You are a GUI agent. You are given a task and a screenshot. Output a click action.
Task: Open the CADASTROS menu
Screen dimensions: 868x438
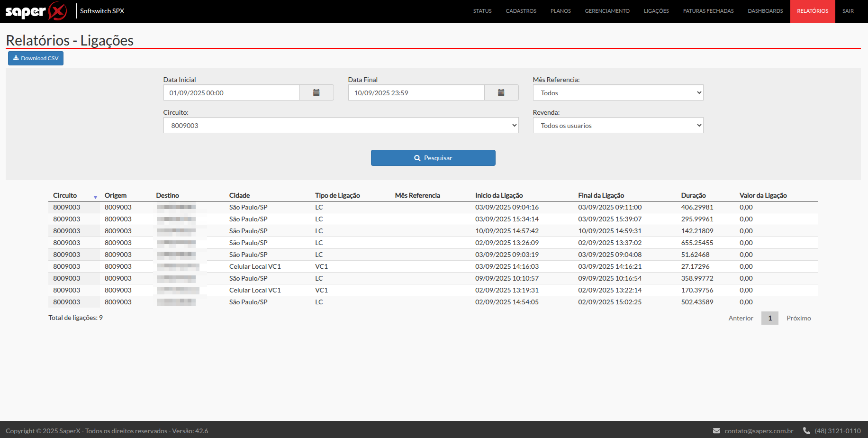tap(521, 11)
